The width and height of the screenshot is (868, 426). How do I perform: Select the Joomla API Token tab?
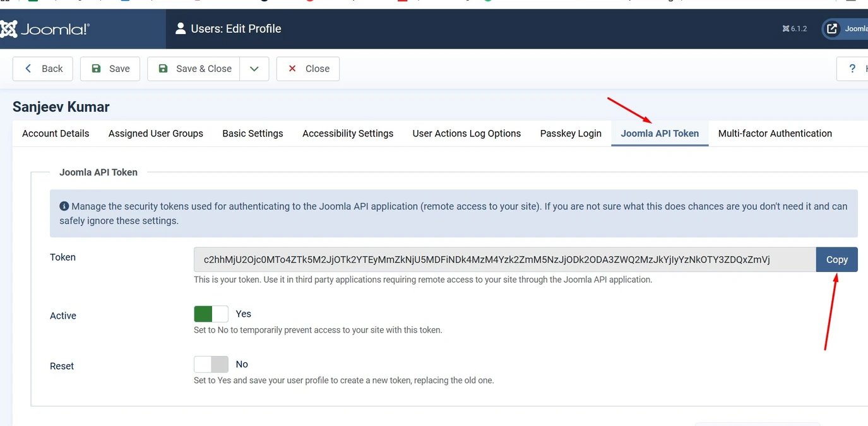(660, 134)
